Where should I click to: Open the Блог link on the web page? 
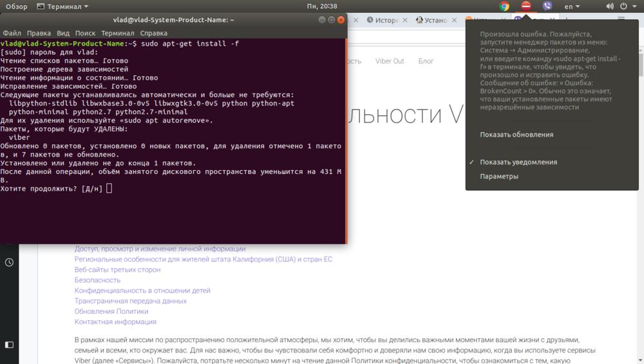pos(426,61)
